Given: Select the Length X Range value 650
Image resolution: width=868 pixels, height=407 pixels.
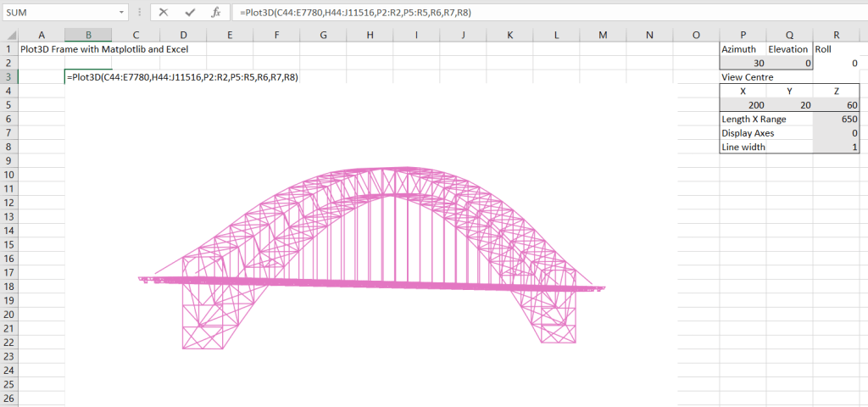Looking at the screenshot, I should pyautogui.click(x=836, y=120).
